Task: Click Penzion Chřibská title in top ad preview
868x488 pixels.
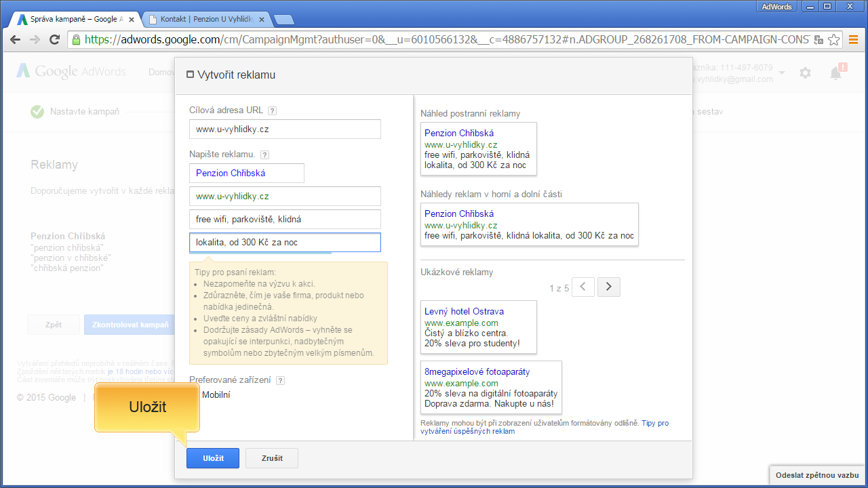Action: pos(459,213)
